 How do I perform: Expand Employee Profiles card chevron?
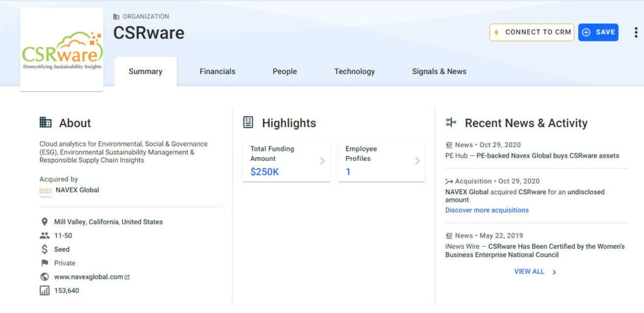click(x=418, y=161)
